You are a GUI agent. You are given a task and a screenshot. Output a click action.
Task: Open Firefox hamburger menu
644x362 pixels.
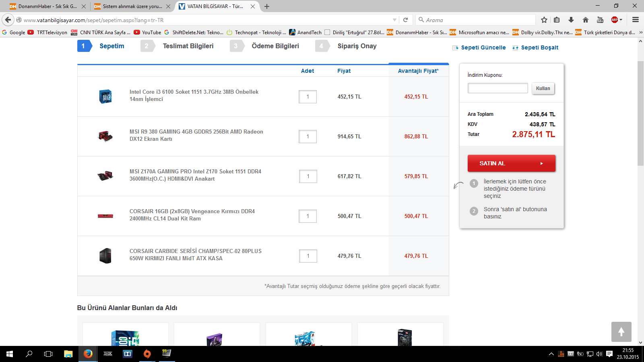636,20
